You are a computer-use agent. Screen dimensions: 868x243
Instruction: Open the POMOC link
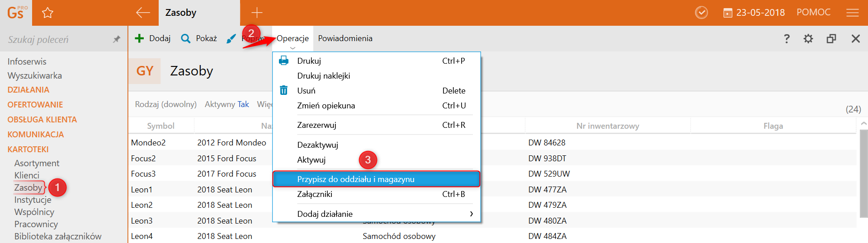click(x=813, y=12)
